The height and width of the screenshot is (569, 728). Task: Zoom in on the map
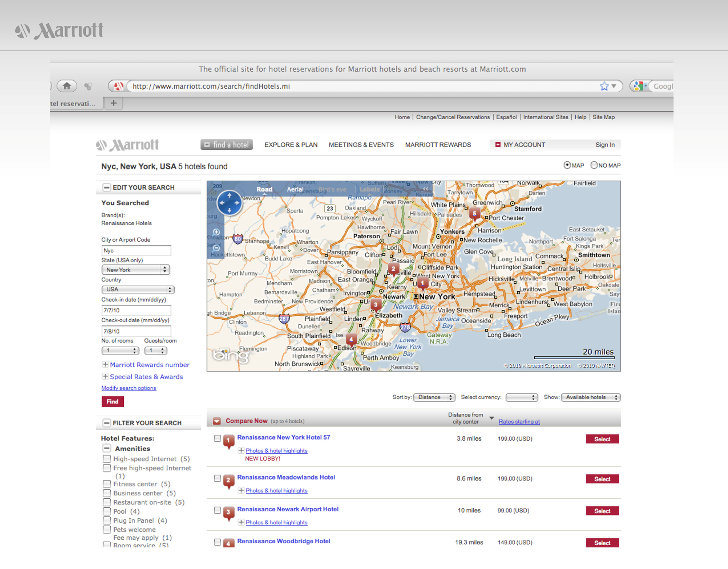coord(216,232)
